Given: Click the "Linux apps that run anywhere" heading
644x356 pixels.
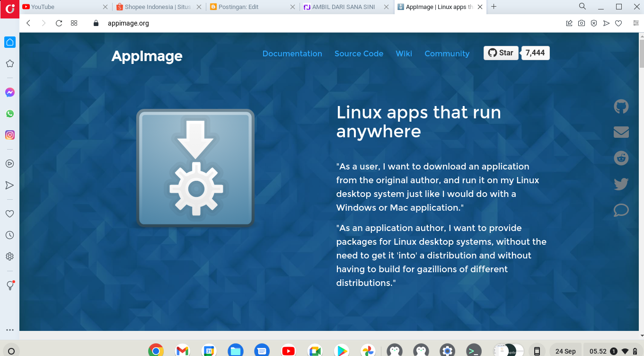Looking at the screenshot, I should pos(418,122).
